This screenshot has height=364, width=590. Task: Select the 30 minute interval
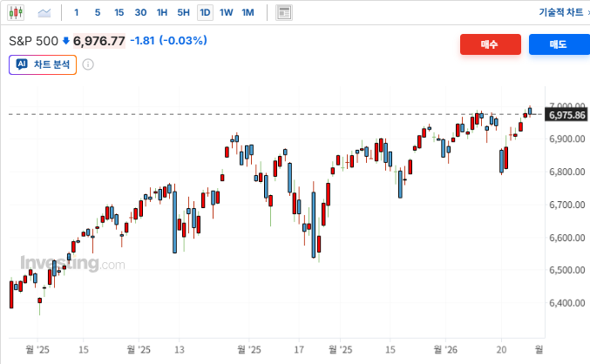pyautogui.click(x=140, y=13)
